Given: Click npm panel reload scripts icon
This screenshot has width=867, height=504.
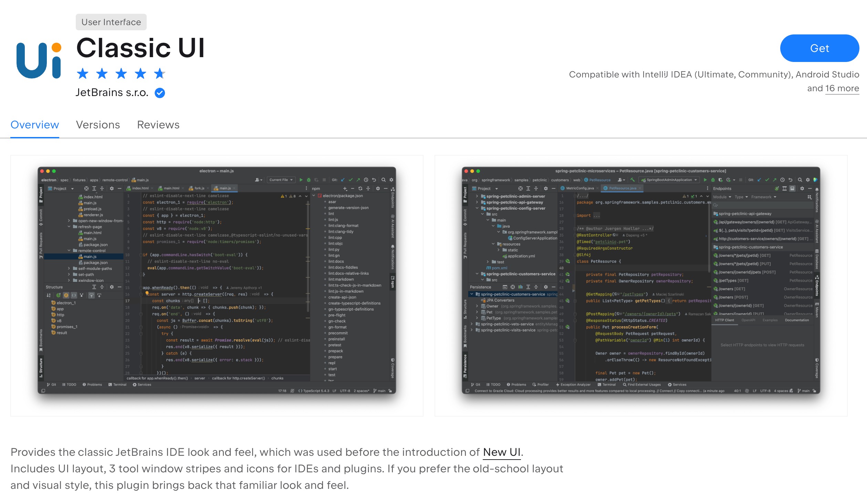Looking at the screenshot, I should tap(360, 189).
